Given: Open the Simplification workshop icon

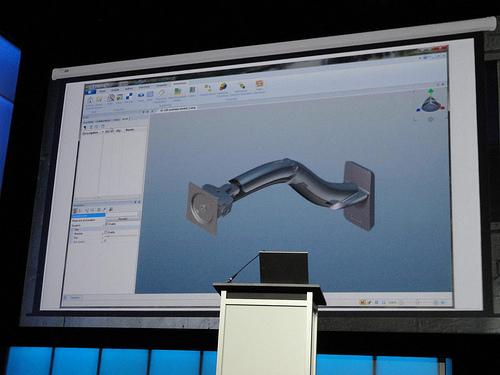Looking at the screenshot, I should click(208, 88).
